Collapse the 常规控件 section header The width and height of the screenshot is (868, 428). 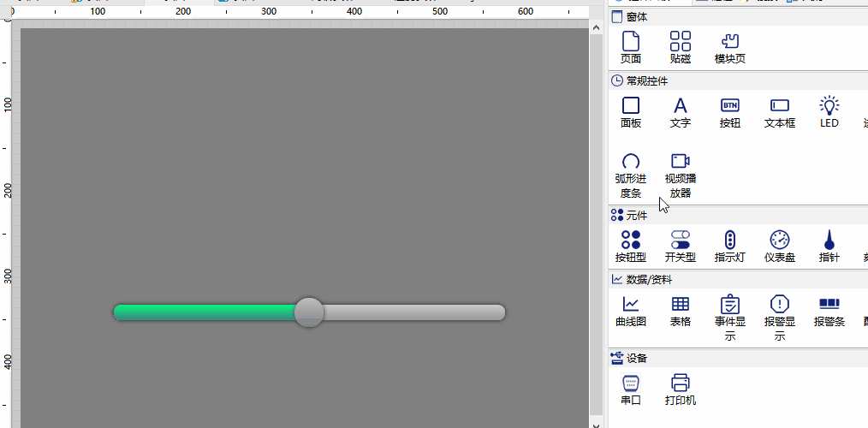tap(647, 81)
